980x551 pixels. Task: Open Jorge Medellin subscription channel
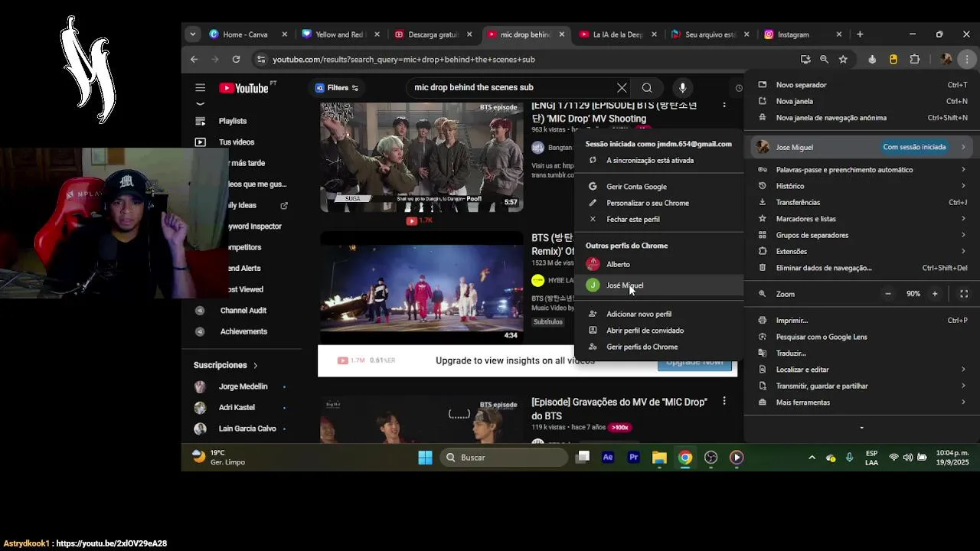tap(242, 386)
